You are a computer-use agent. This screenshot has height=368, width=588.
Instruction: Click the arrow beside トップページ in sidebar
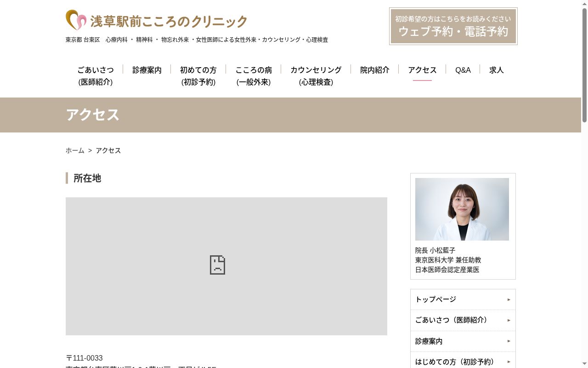pyautogui.click(x=509, y=299)
